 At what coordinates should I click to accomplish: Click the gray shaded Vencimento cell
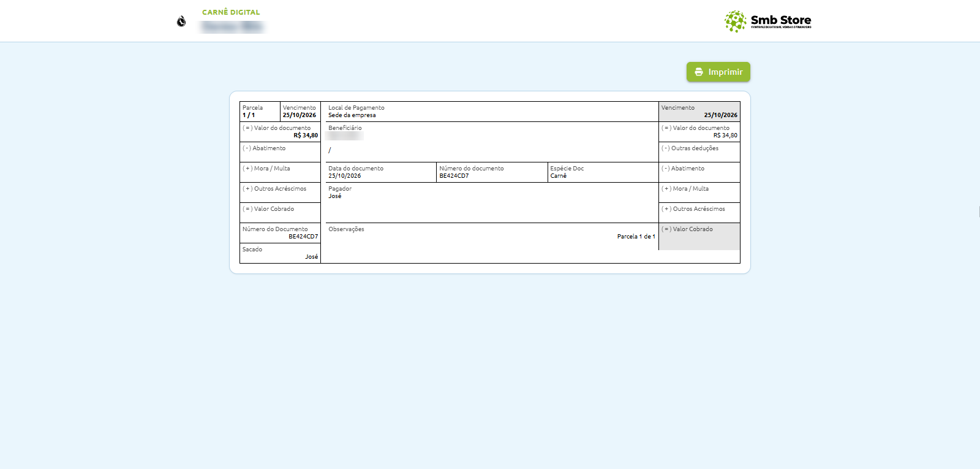pyautogui.click(x=699, y=112)
